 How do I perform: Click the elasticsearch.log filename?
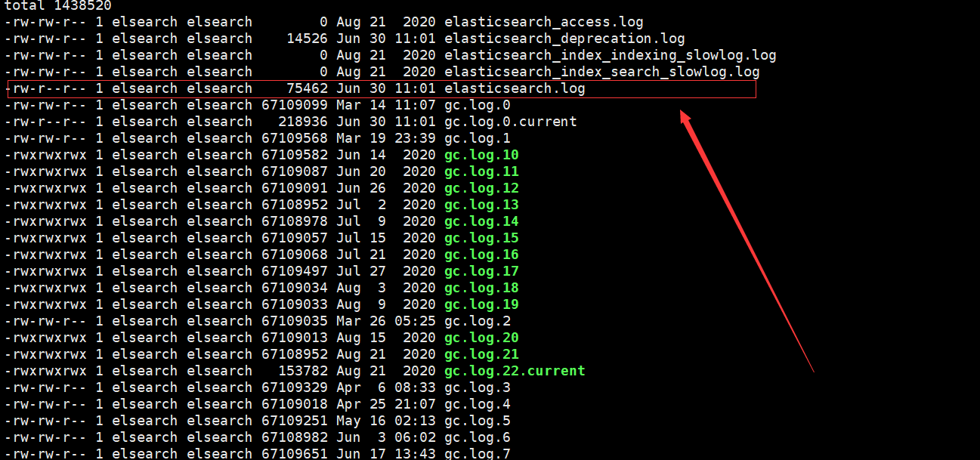click(x=515, y=88)
